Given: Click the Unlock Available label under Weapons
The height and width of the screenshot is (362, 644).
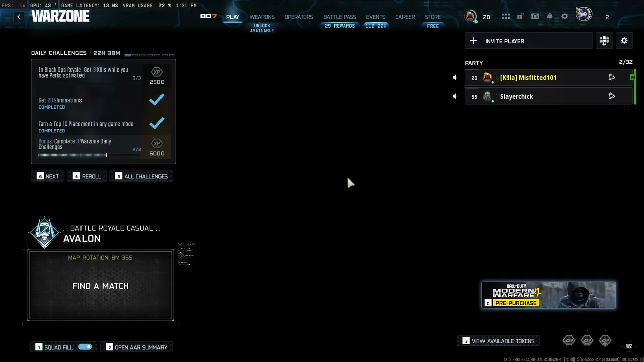Looking at the screenshot, I should point(262,28).
